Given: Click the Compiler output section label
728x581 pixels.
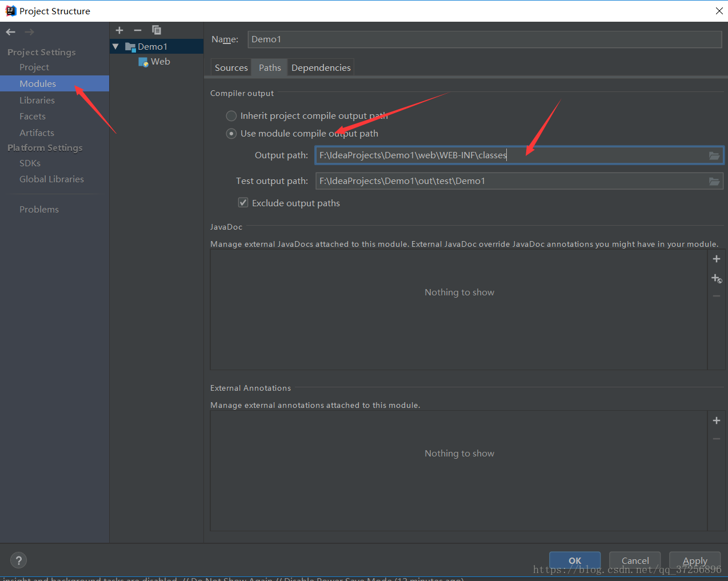Looking at the screenshot, I should [242, 94].
